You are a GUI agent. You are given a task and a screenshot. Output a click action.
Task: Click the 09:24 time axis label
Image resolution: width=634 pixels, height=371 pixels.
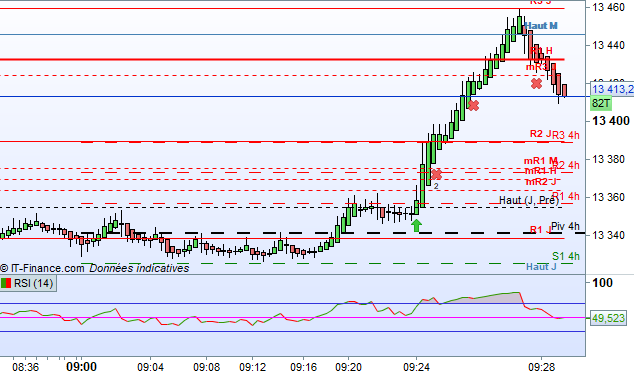(416, 367)
